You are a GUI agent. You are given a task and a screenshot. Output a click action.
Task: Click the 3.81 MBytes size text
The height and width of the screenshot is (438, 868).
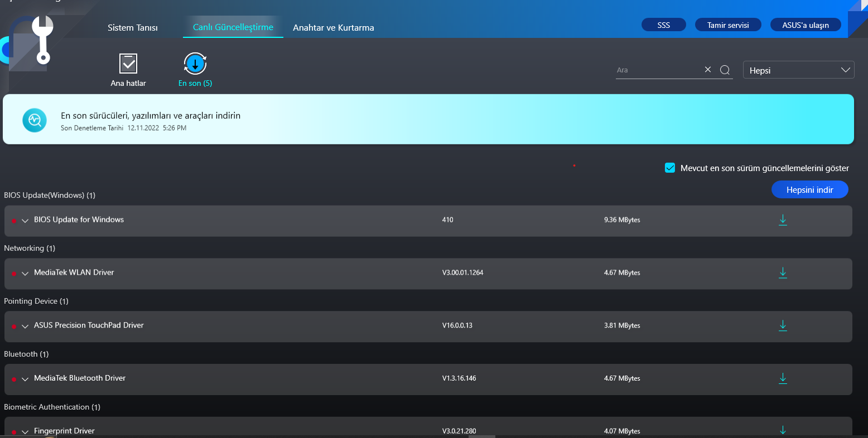coord(622,325)
